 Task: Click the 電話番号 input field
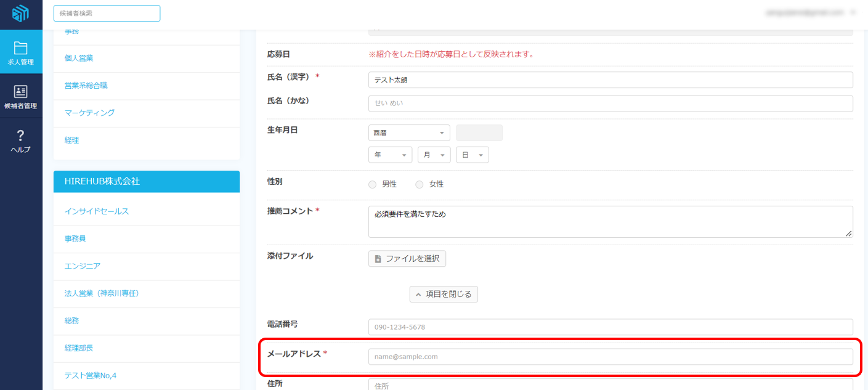pos(610,327)
